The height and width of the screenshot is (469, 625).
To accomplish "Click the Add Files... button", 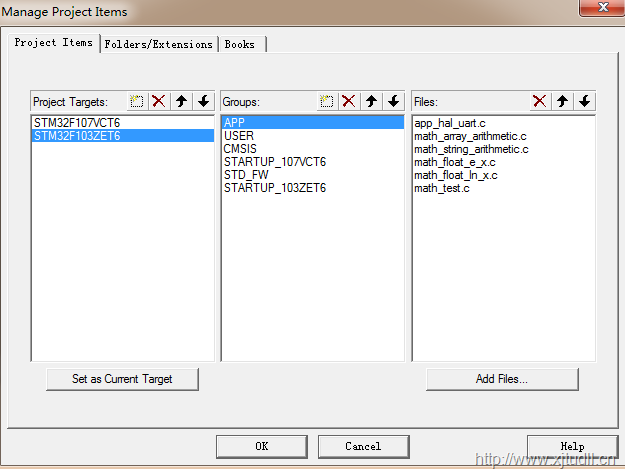I will [x=502, y=379].
